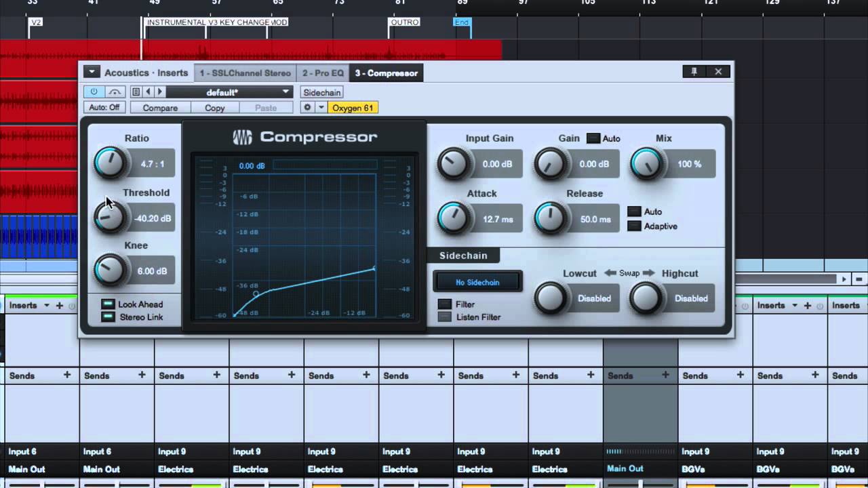Click the -40.20 dB threshold value

point(153,218)
